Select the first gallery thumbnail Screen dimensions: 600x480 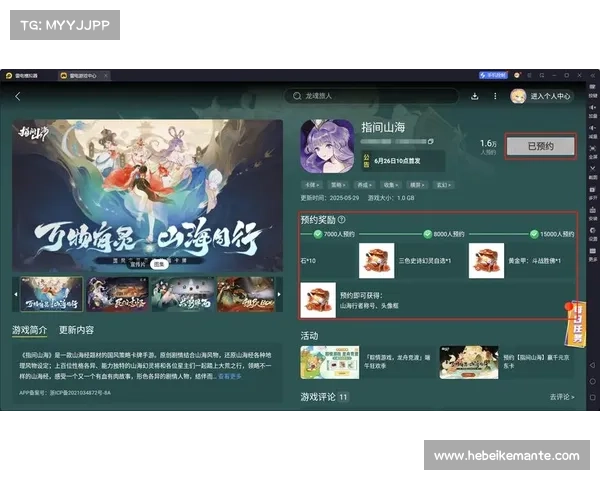(x=51, y=294)
